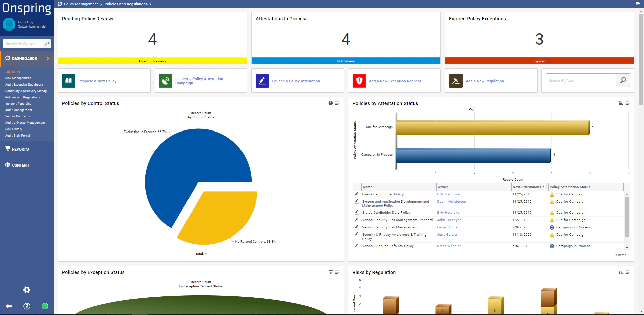The image size is (644, 315).
Task: Click the purple Launch a Policy Attestation icon
Action: pyautogui.click(x=262, y=81)
